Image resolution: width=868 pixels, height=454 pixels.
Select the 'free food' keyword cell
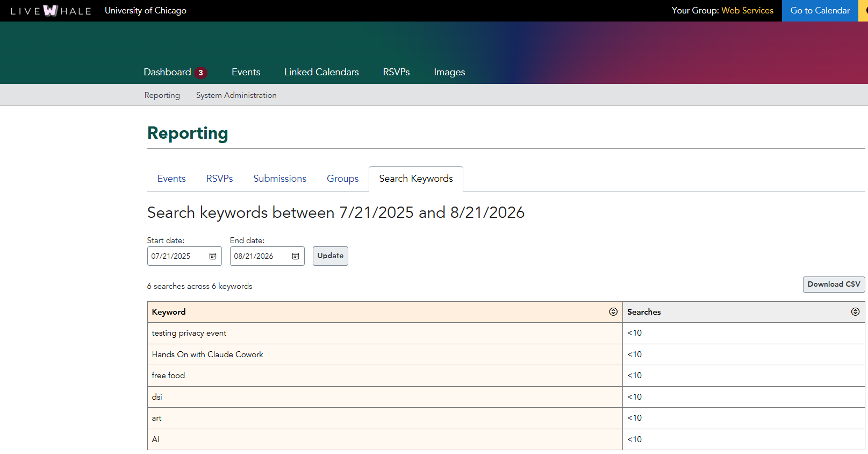tap(385, 375)
